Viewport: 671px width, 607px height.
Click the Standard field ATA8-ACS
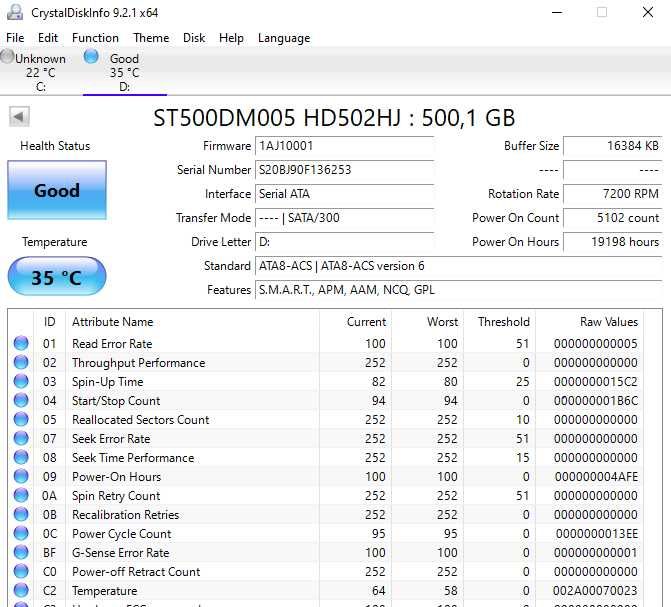coord(459,266)
